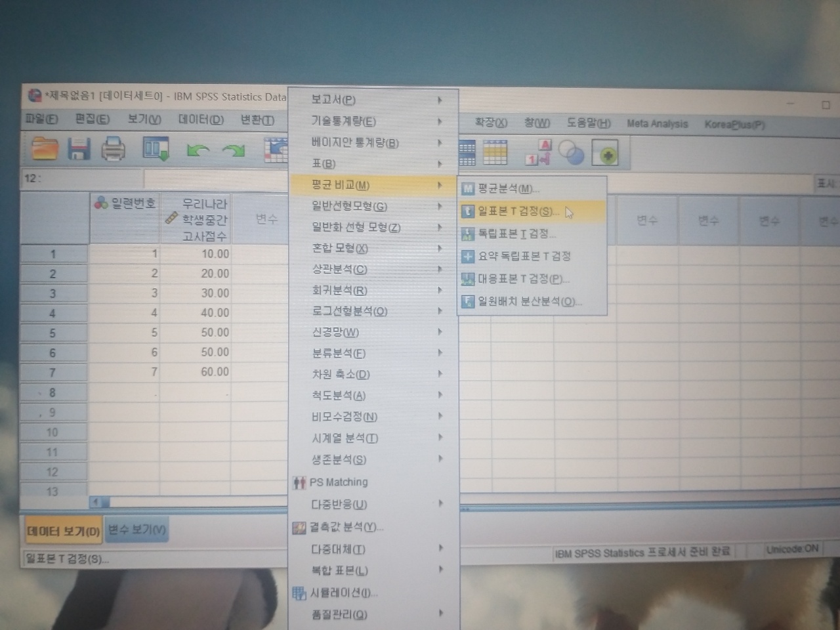The height and width of the screenshot is (630, 840).
Task: Open the KoreaPlus(P) menu
Action: pos(735,124)
